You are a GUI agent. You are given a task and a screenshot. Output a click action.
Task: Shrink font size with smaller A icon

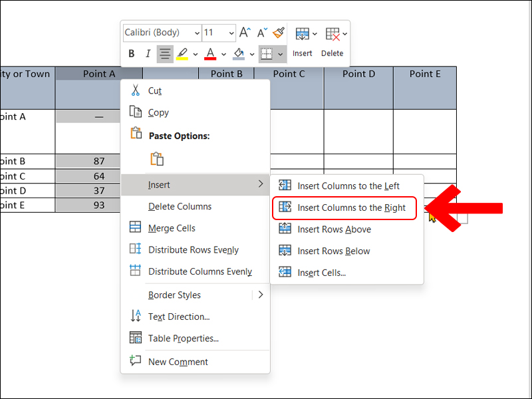pyautogui.click(x=262, y=33)
